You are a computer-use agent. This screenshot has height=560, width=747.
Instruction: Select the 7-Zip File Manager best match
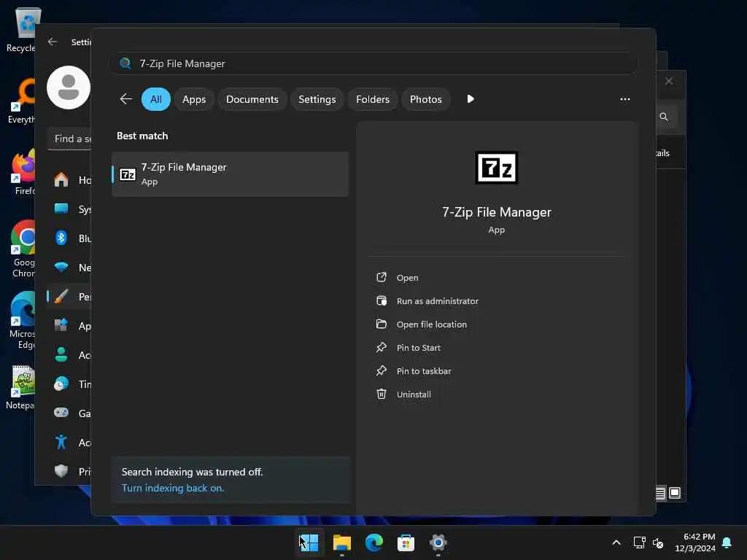coord(230,174)
